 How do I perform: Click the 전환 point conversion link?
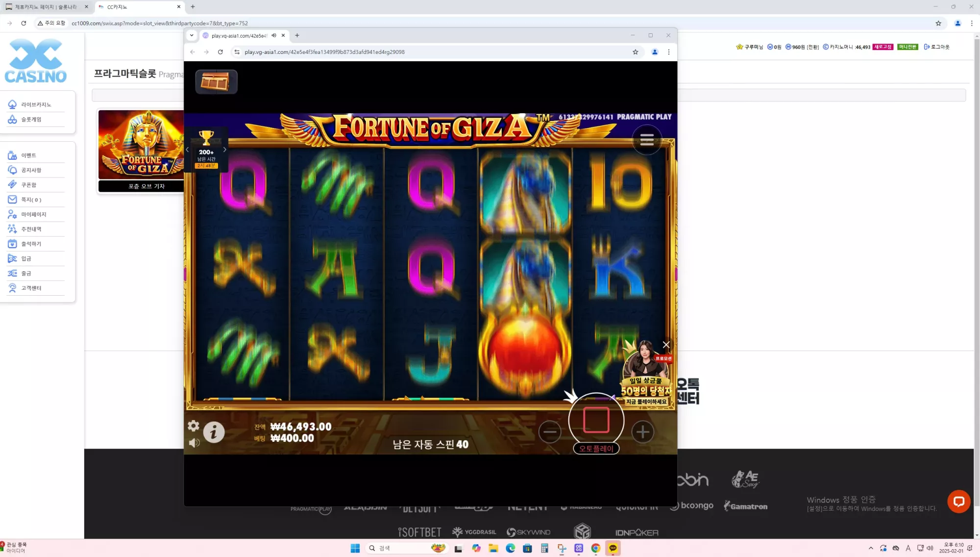click(813, 47)
